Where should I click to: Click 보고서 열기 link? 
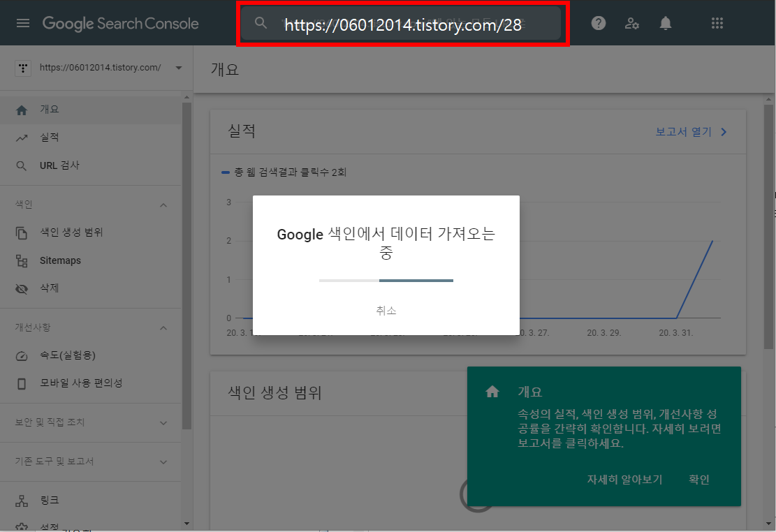pos(684,132)
